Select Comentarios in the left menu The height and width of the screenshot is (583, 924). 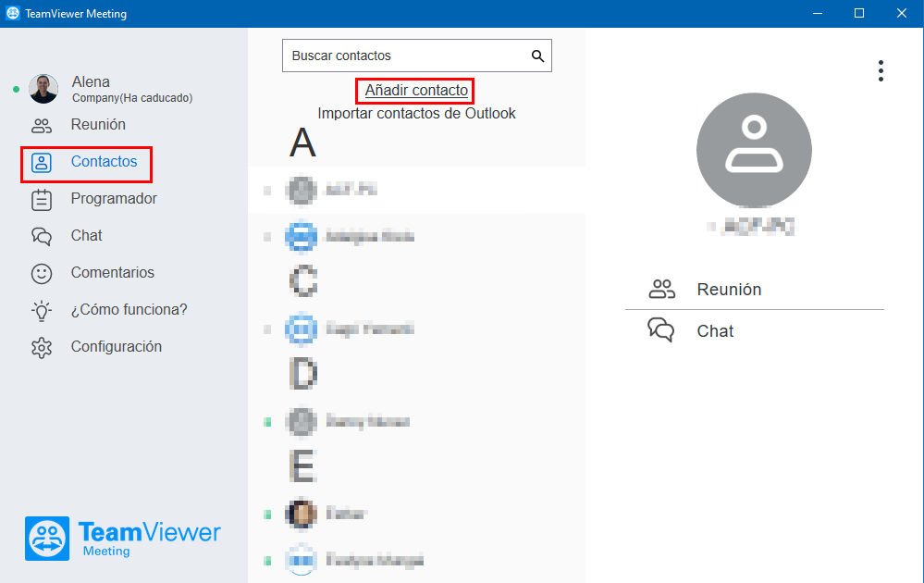pos(113,273)
